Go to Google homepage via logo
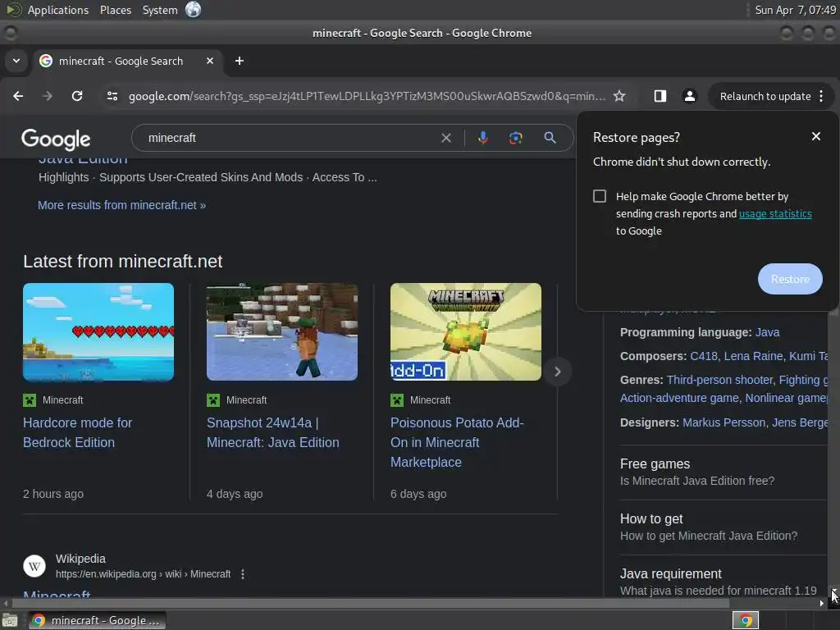 click(x=56, y=139)
